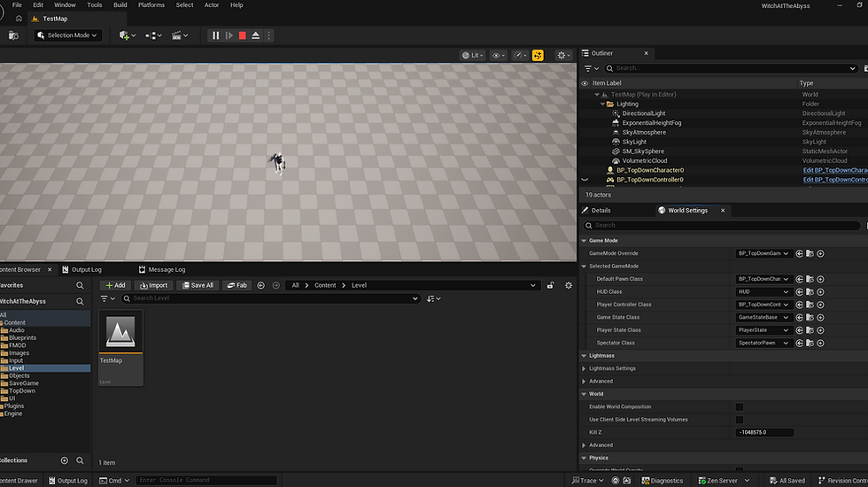Open the Build menu
The image size is (868, 487).
tap(120, 5)
